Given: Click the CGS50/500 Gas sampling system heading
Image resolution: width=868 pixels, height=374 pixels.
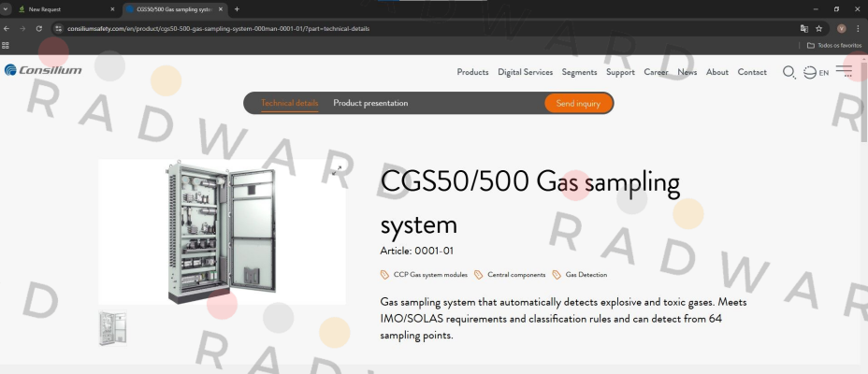Looking at the screenshot, I should 529,203.
